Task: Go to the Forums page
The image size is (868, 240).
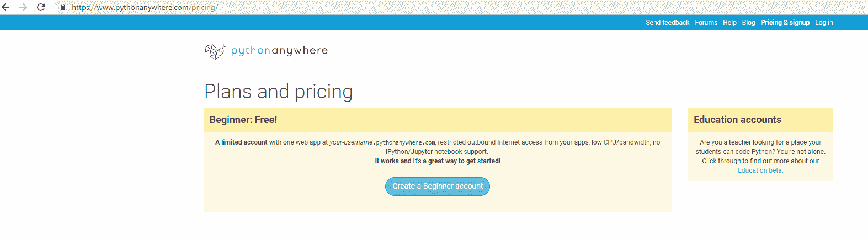Action: click(706, 23)
